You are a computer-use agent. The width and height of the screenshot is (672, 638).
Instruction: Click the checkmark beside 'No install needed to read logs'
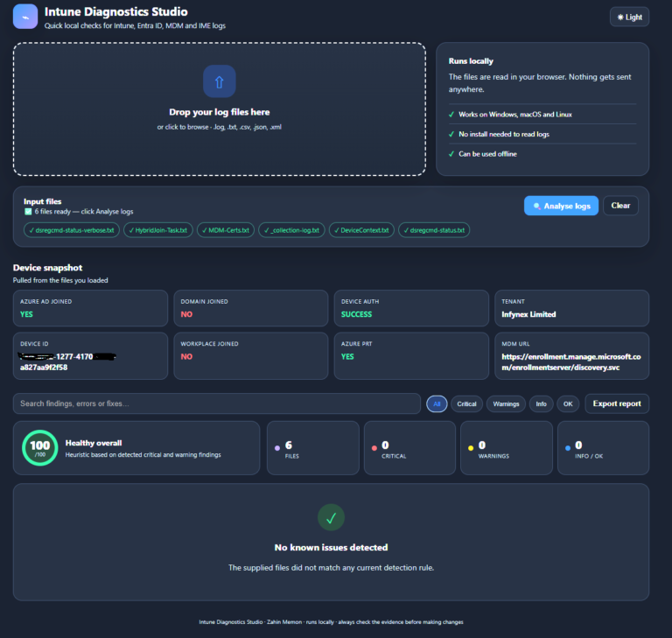pos(451,134)
